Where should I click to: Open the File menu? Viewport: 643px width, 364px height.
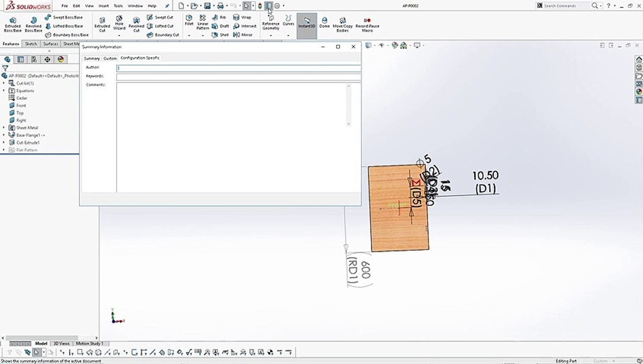(x=65, y=6)
